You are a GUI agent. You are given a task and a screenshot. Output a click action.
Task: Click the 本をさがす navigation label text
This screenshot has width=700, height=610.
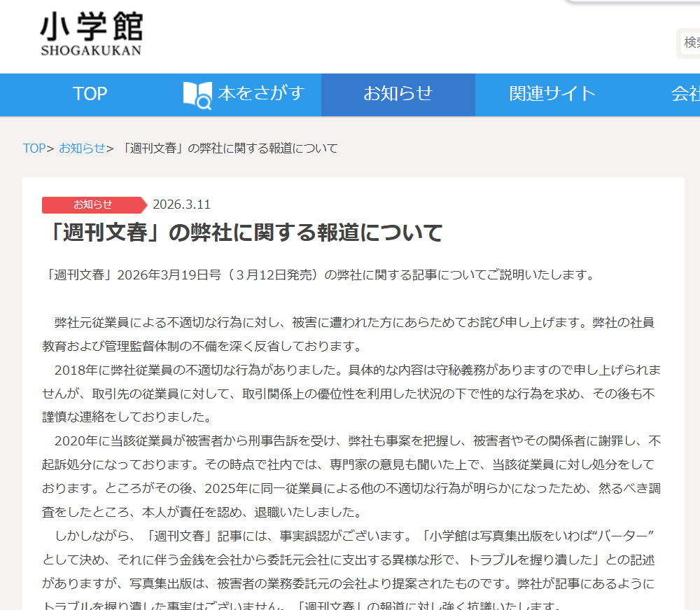tap(261, 94)
